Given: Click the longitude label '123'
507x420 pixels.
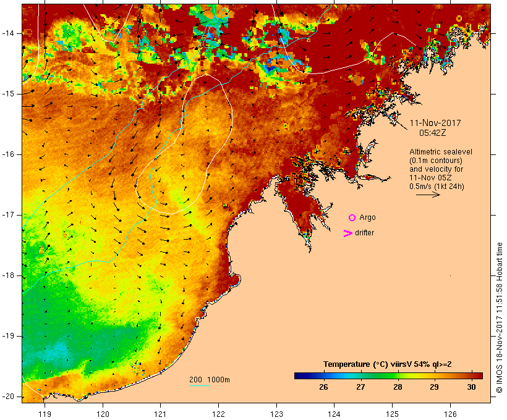Looking at the screenshot, I should tap(276, 414).
